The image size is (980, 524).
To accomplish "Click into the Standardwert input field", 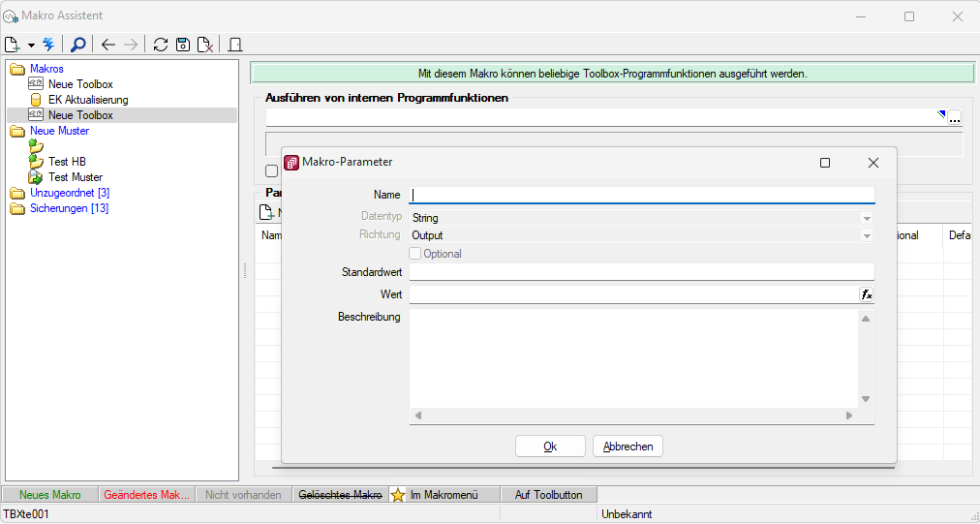I will point(641,272).
